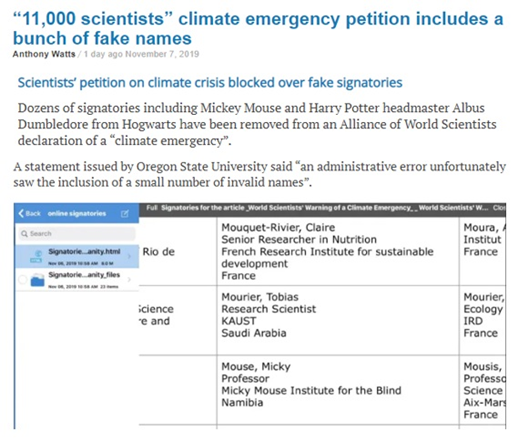Select the Signatorie...anity_files folder entry
The image size is (518, 442).
coord(77,280)
